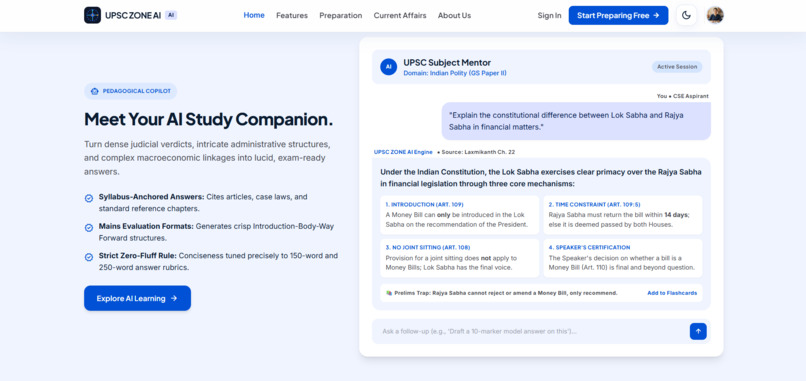The width and height of the screenshot is (806, 381).
Task: Click the Sign In link
Action: click(549, 15)
